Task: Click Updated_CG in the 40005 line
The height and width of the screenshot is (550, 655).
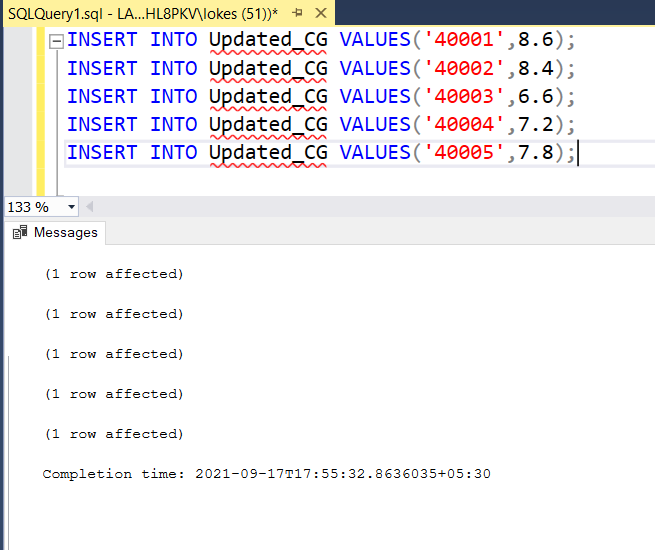Action: (268, 153)
